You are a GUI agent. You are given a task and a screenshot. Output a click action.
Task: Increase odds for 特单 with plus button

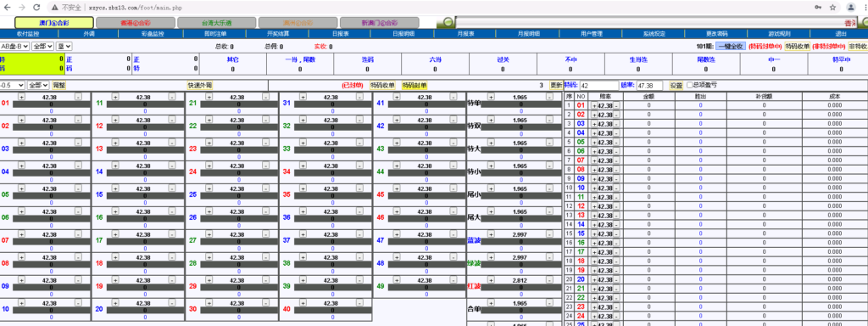point(491,97)
